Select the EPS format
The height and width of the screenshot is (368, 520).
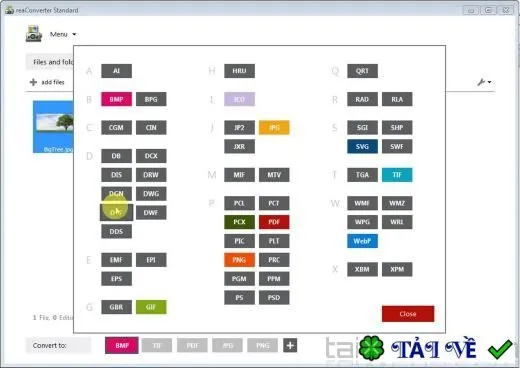coord(116,279)
